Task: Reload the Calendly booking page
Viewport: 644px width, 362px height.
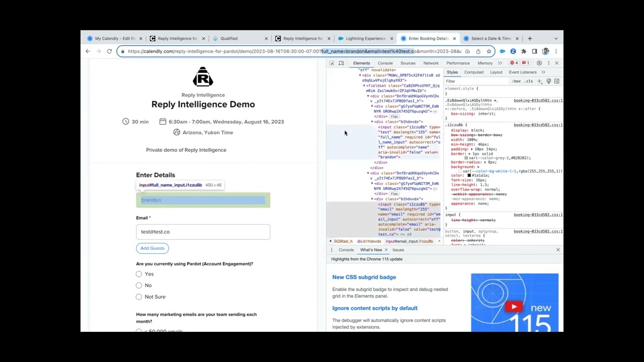Action: point(109,51)
